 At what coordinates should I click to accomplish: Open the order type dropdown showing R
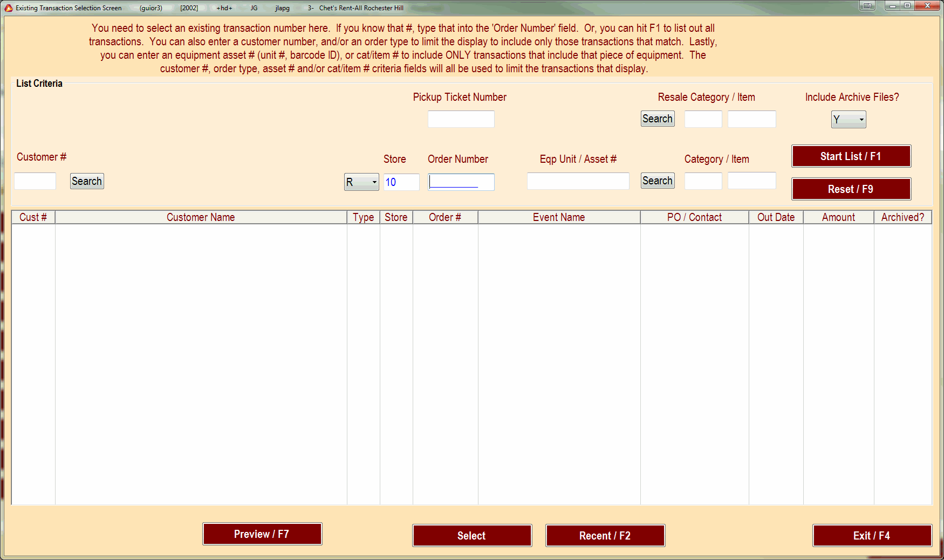point(361,182)
